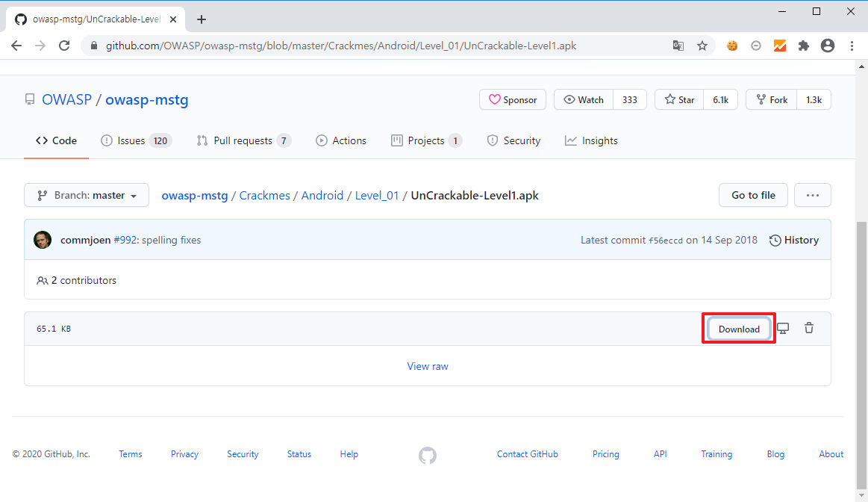View the 6.1k stargazers count
The height and width of the screenshot is (502, 868).
point(720,100)
